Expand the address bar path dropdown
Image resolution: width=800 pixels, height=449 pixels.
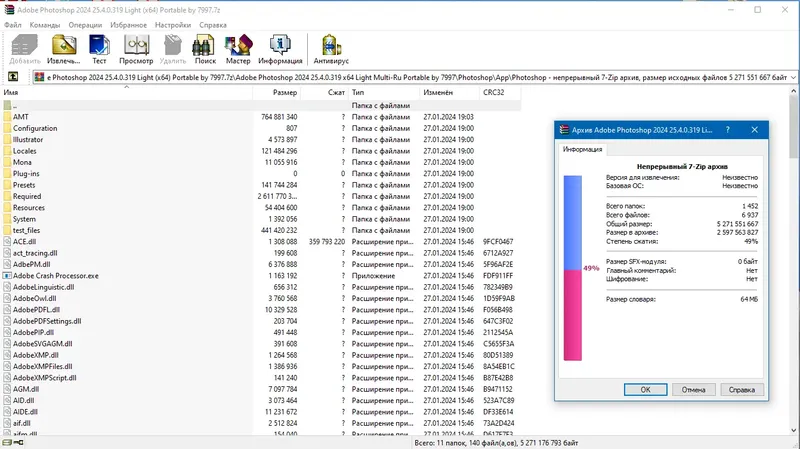click(793, 77)
